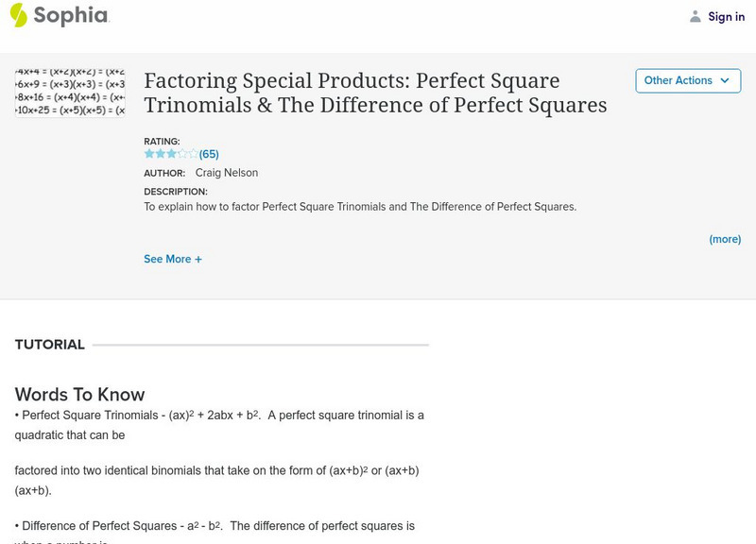The width and height of the screenshot is (756, 544).
Task: Click the fifth rating star
Action: click(x=193, y=153)
